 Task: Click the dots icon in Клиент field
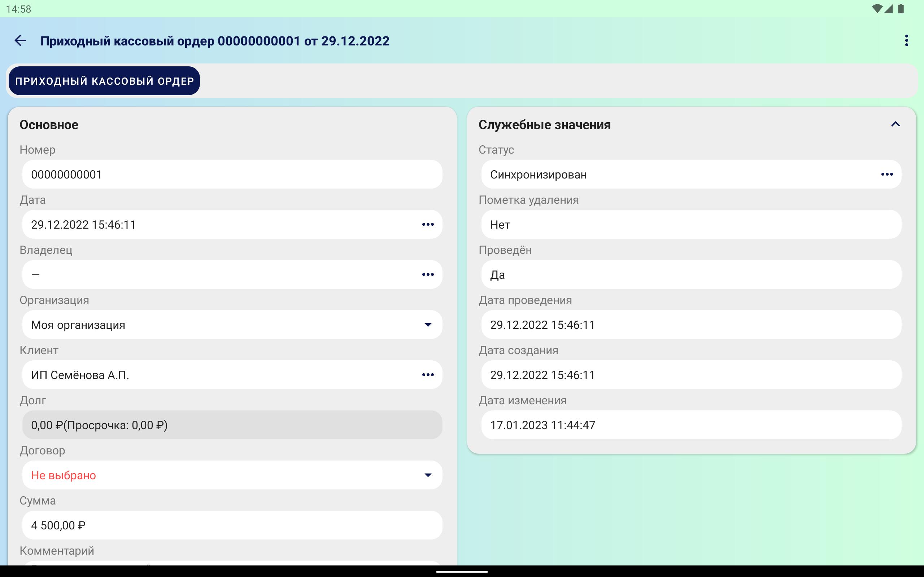pyautogui.click(x=428, y=375)
